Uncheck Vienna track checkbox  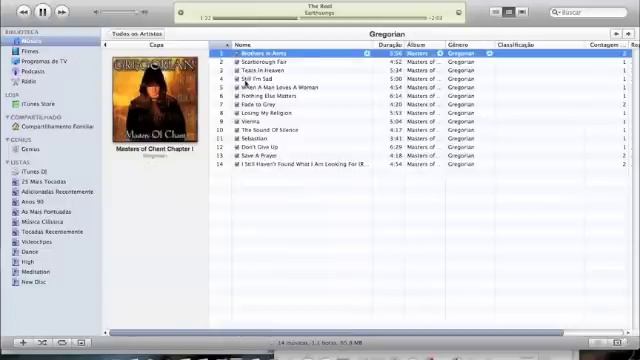click(x=237, y=122)
